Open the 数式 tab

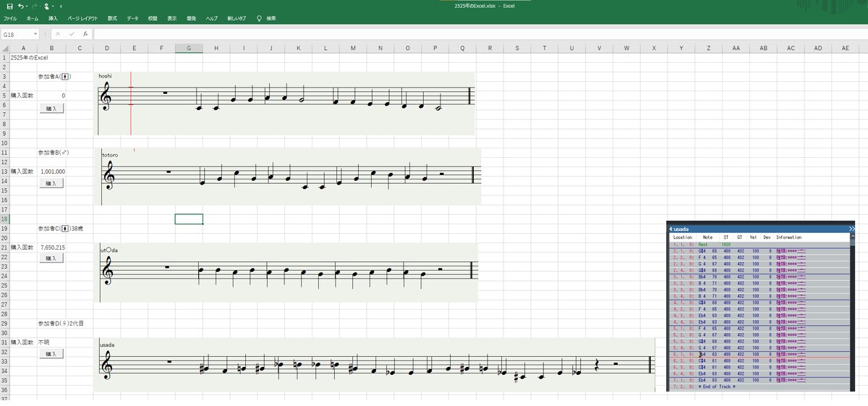click(x=112, y=17)
